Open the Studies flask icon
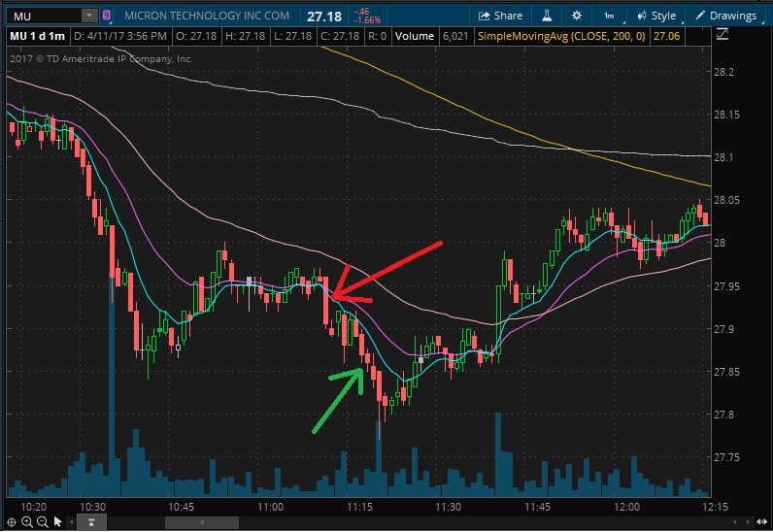The height and width of the screenshot is (532, 773). 547,16
